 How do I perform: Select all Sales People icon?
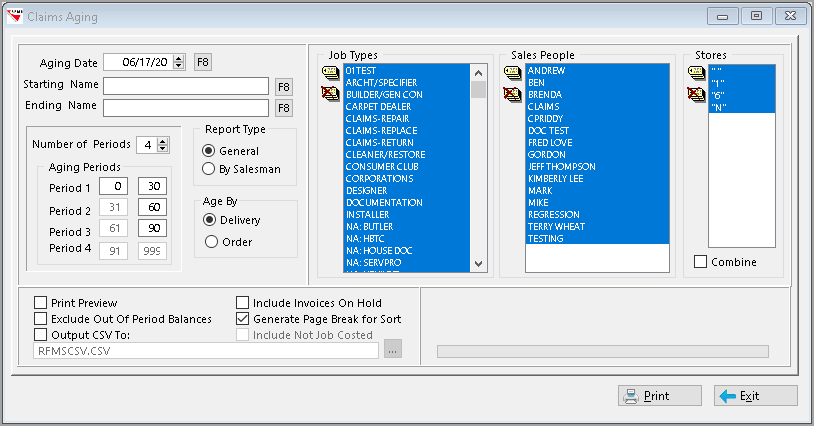click(512, 72)
